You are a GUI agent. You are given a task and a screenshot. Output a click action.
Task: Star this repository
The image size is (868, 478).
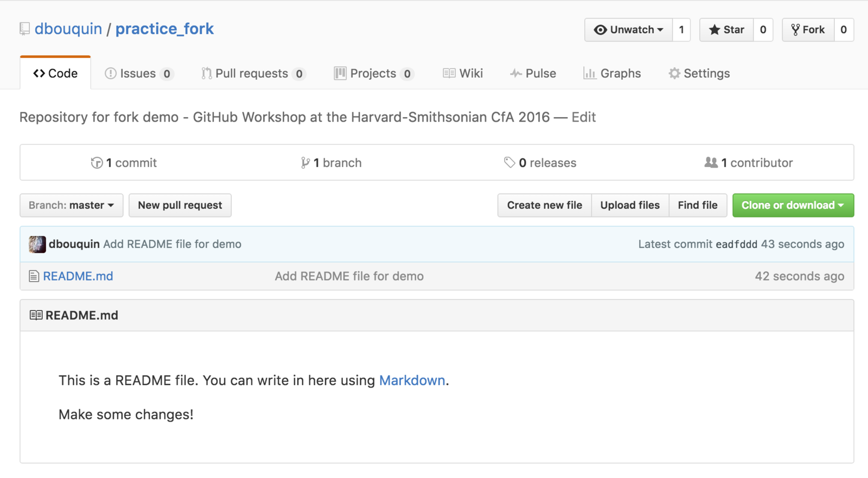point(726,30)
